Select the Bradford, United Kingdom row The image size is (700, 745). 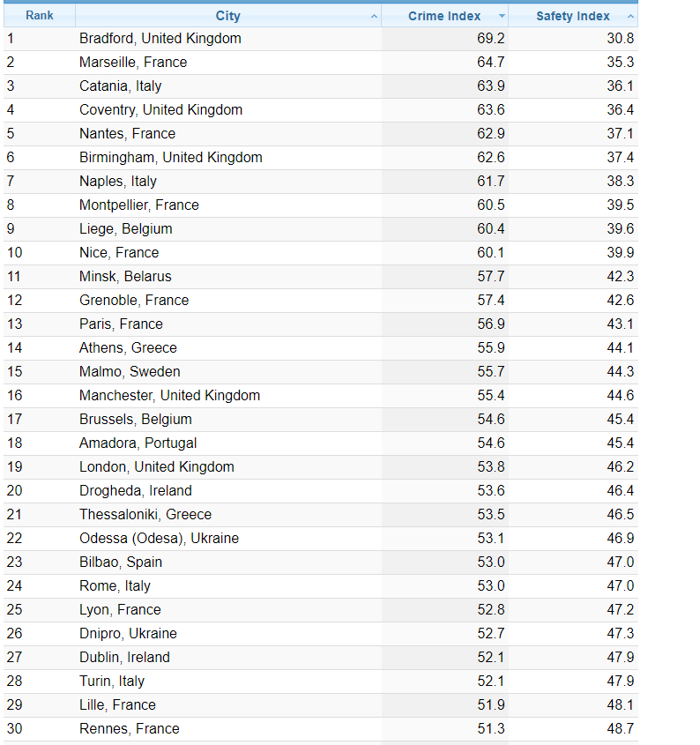pos(160,39)
